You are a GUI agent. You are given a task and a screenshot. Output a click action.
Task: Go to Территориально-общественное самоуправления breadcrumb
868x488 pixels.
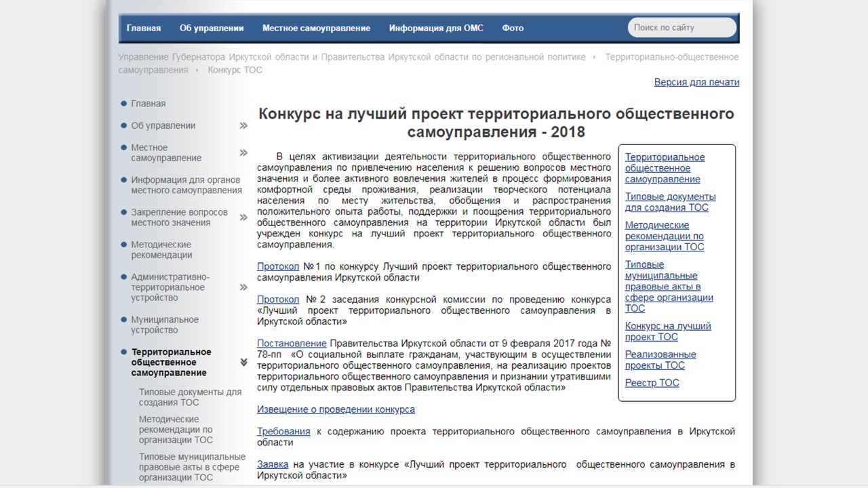click(429, 64)
